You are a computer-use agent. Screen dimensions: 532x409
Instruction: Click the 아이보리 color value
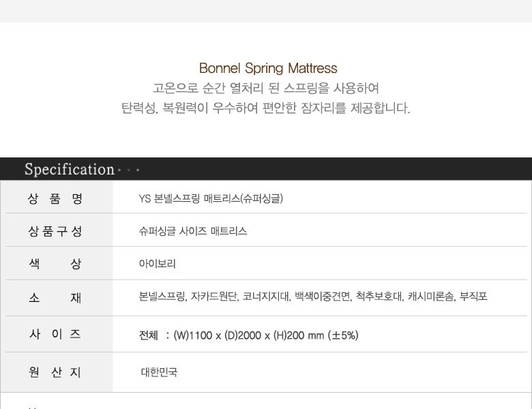point(158,264)
